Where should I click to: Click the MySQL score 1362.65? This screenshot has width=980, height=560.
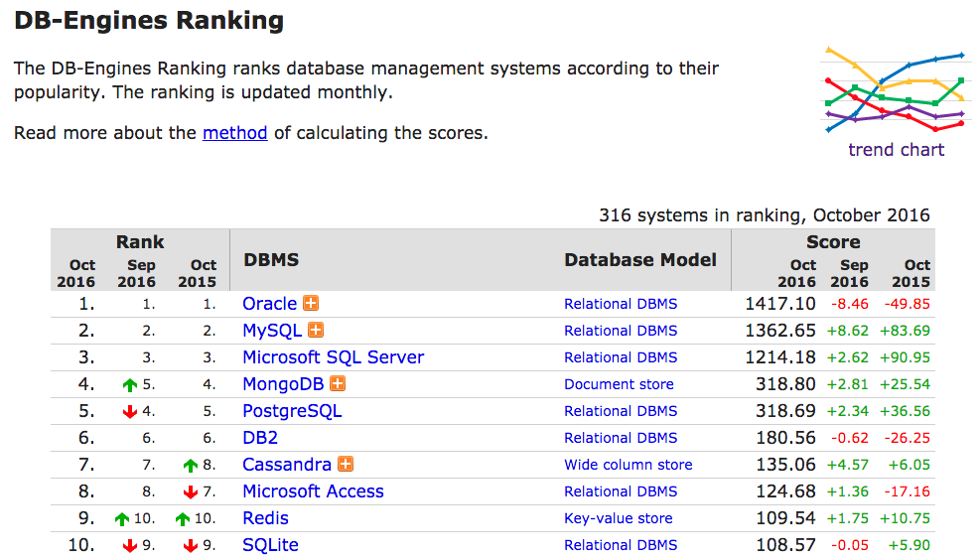[780, 331]
